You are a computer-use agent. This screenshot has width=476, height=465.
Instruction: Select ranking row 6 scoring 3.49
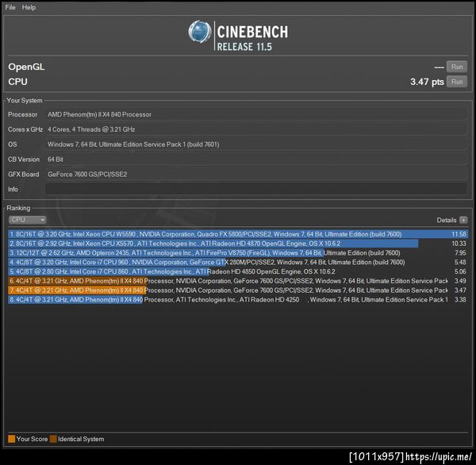click(238, 281)
